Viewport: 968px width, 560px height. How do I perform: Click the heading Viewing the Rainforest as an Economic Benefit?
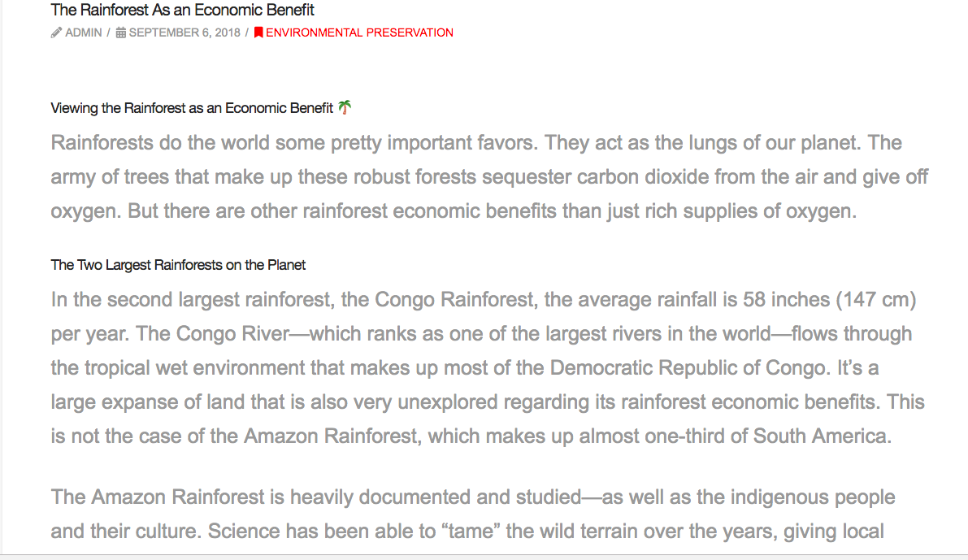(x=192, y=108)
